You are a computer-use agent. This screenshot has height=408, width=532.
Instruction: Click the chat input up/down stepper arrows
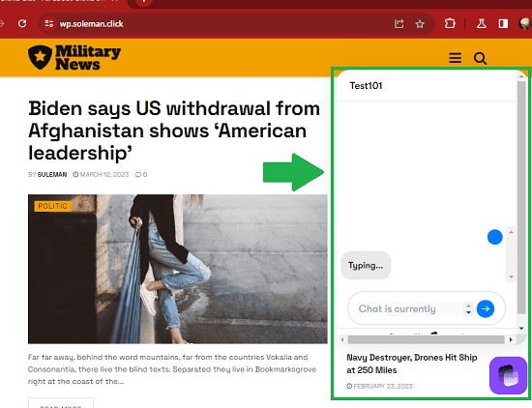[468, 309]
